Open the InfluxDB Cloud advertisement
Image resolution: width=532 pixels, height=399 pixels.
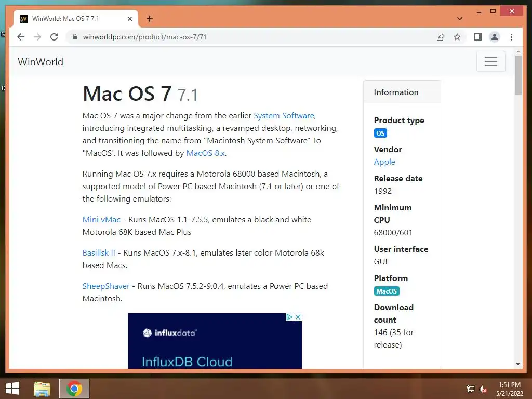click(215, 341)
